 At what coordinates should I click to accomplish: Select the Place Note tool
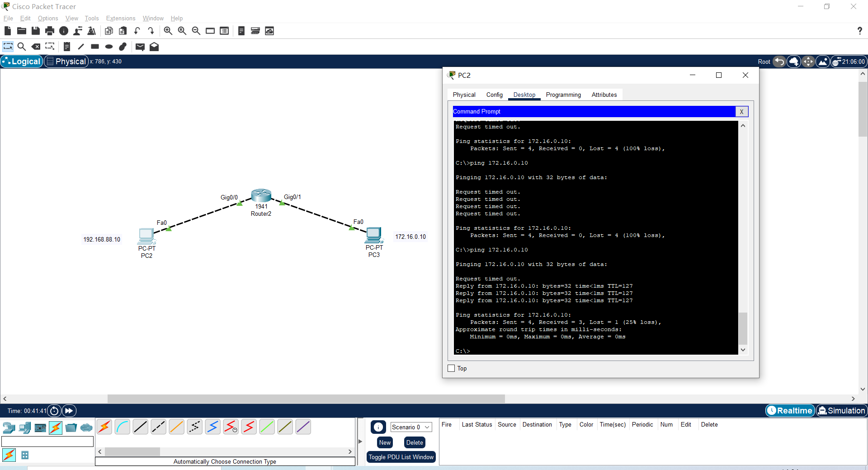pyautogui.click(x=67, y=47)
